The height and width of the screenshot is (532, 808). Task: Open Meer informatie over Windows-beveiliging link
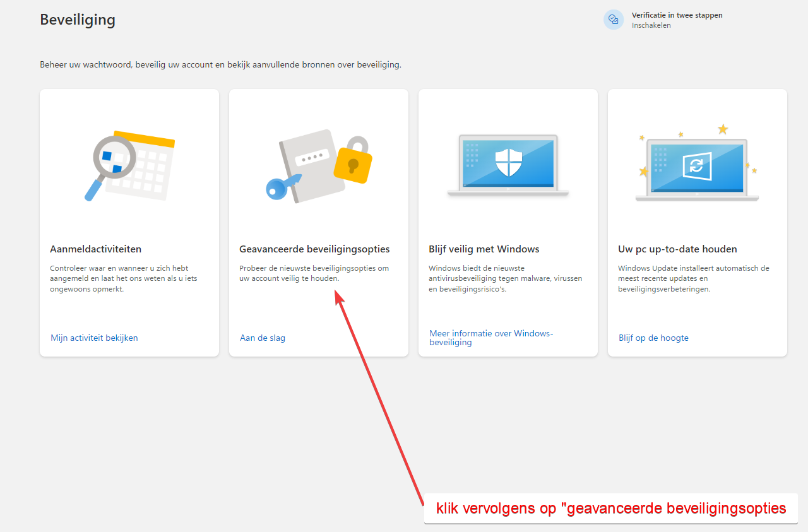point(490,338)
